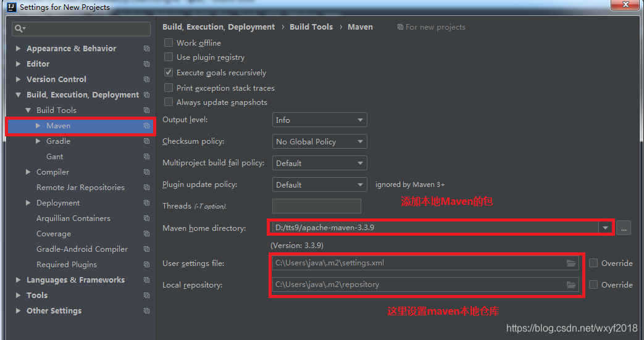The height and width of the screenshot is (340, 644).
Task: Click folder browse icon in Local repository field
Action: pos(571,284)
